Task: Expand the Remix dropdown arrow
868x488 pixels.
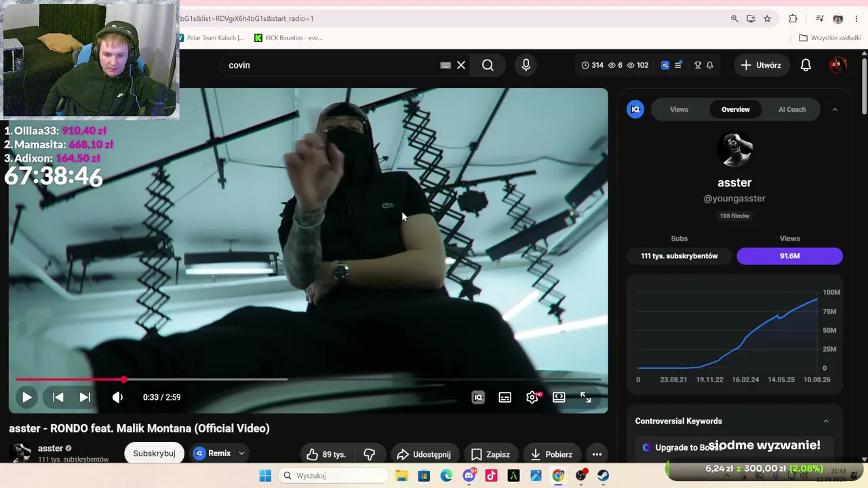Action: [x=241, y=453]
